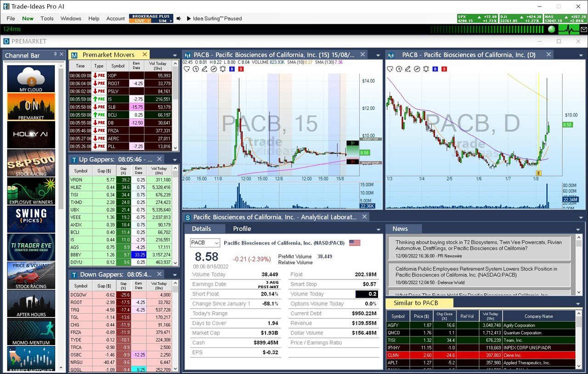Open timeframe clock icon on 15-minute chart
The width and height of the screenshot is (588, 374).
(x=196, y=69)
